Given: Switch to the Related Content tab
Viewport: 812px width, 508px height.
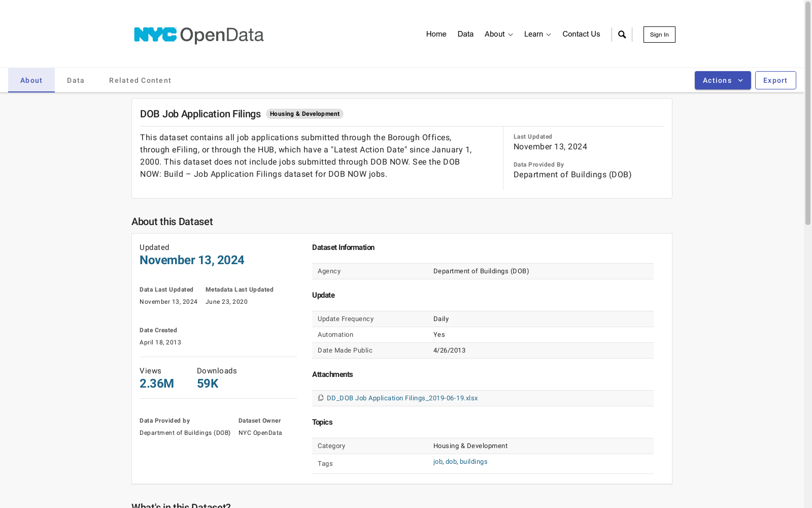Looking at the screenshot, I should 140,80.
